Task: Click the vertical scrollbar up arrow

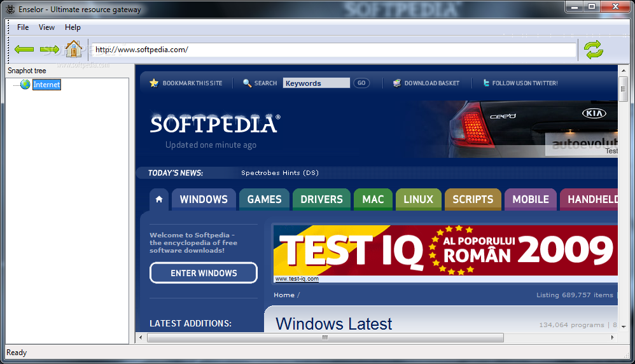Action: [624, 71]
